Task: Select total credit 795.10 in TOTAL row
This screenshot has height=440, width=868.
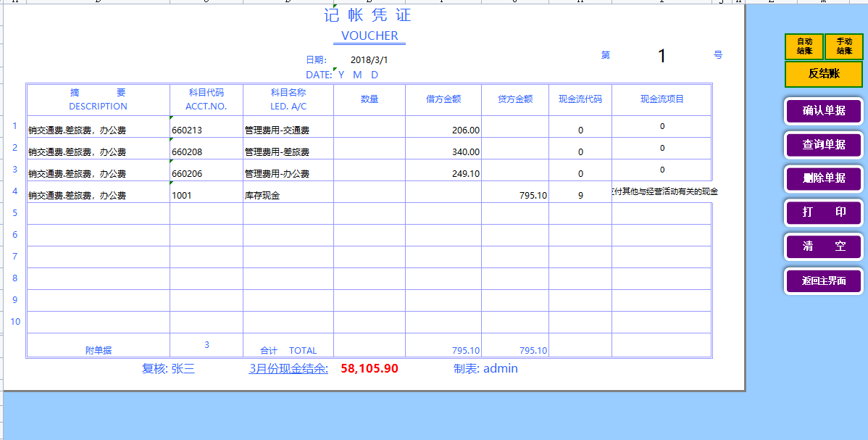Action: click(x=515, y=345)
